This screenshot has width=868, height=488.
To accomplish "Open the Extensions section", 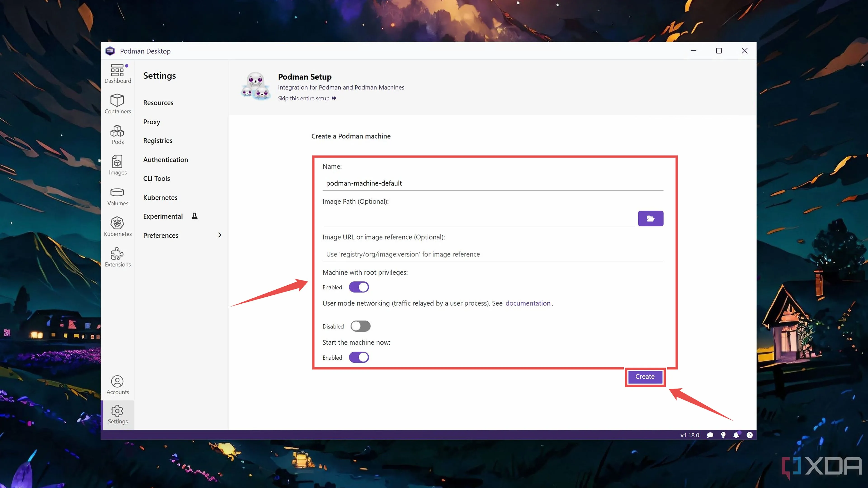I will coord(118,257).
